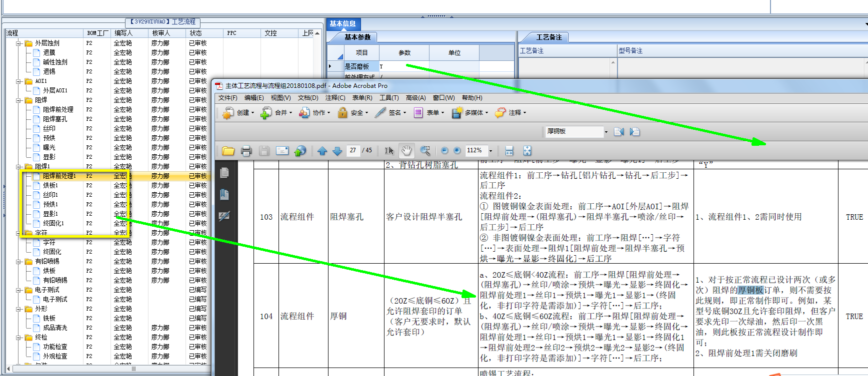Screen dimensions: 868x376
Task: Open the Combine files dropdown
Action: pyautogui.click(x=276, y=113)
